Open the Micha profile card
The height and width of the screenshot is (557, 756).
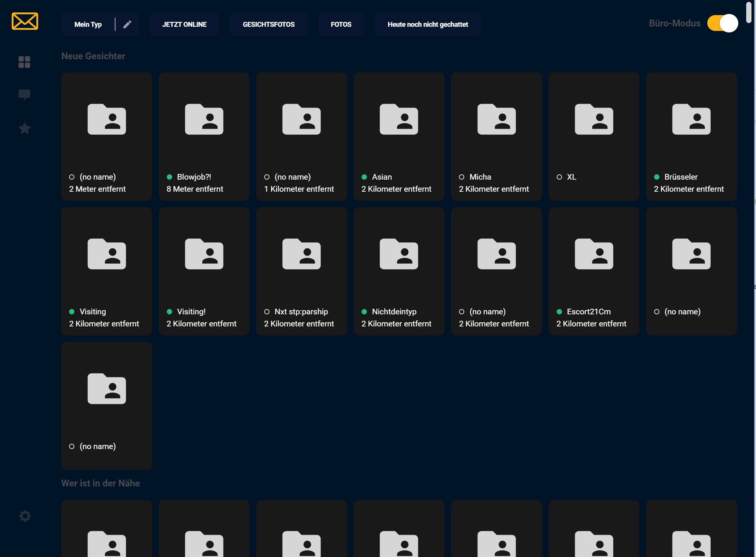(496, 137)
